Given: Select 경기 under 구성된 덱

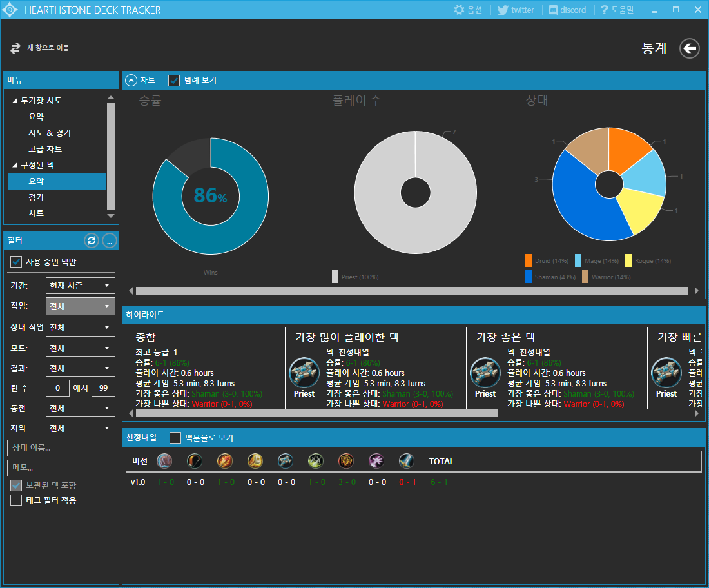Looking at the screenshot, I should coord(36,197).
